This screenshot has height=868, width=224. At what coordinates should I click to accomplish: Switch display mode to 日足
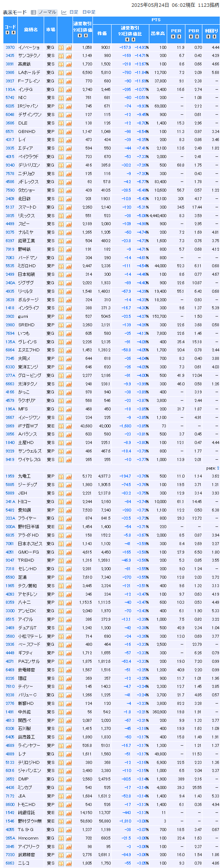click(74, 12)
